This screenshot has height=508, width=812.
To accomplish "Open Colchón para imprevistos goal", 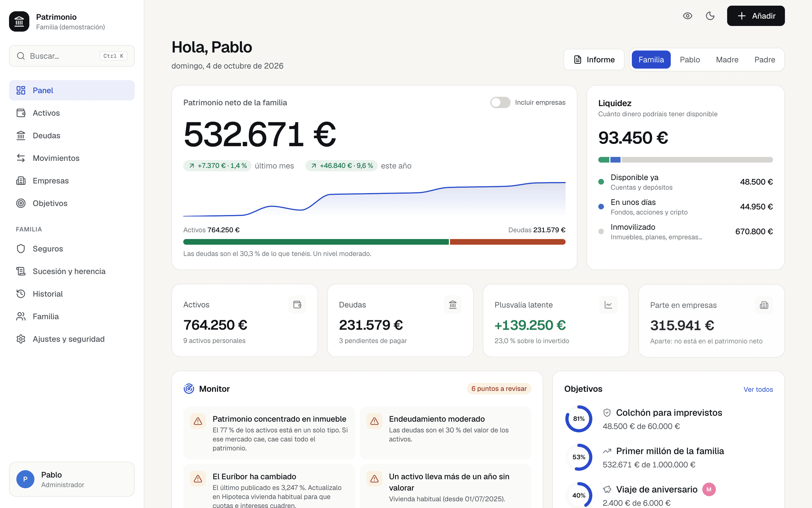I will pos(668,419).
